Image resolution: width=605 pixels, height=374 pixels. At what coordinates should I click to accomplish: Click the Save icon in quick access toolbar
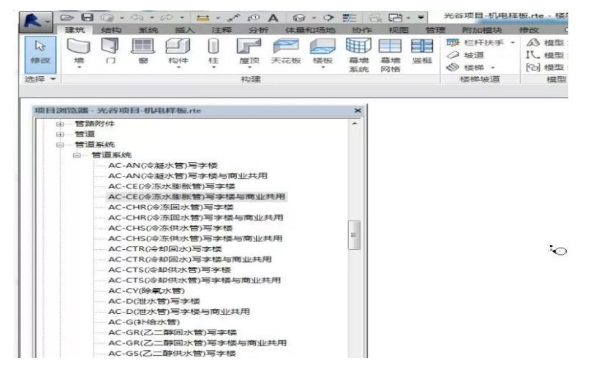point(88,17)
